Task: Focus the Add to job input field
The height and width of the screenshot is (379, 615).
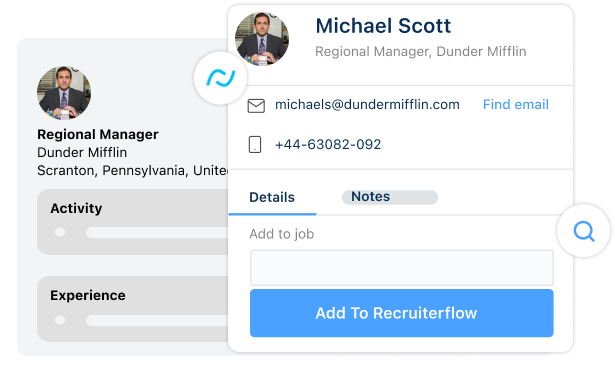Action: pos(402,268)
